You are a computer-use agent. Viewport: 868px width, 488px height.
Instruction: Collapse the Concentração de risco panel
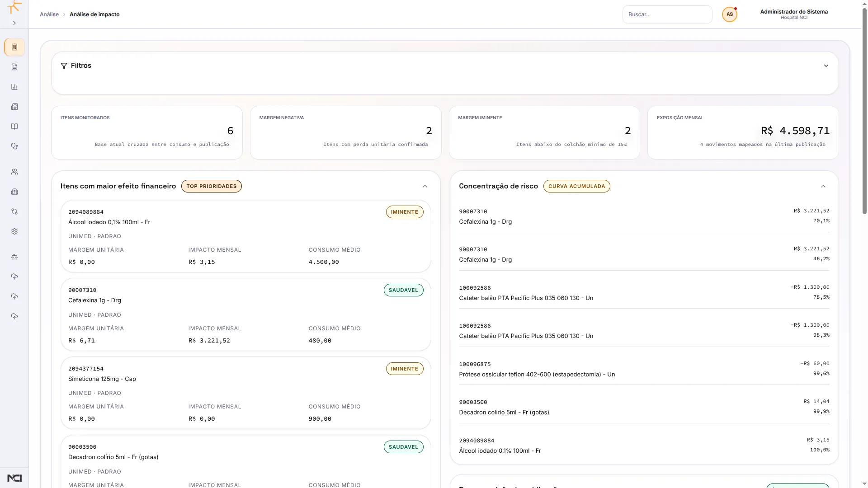point(823,186)
